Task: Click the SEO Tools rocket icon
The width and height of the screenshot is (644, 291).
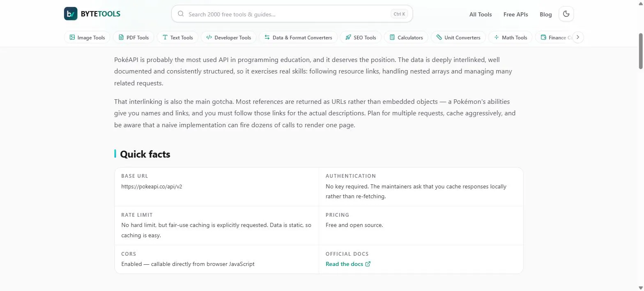Action: tap(348, 37)
